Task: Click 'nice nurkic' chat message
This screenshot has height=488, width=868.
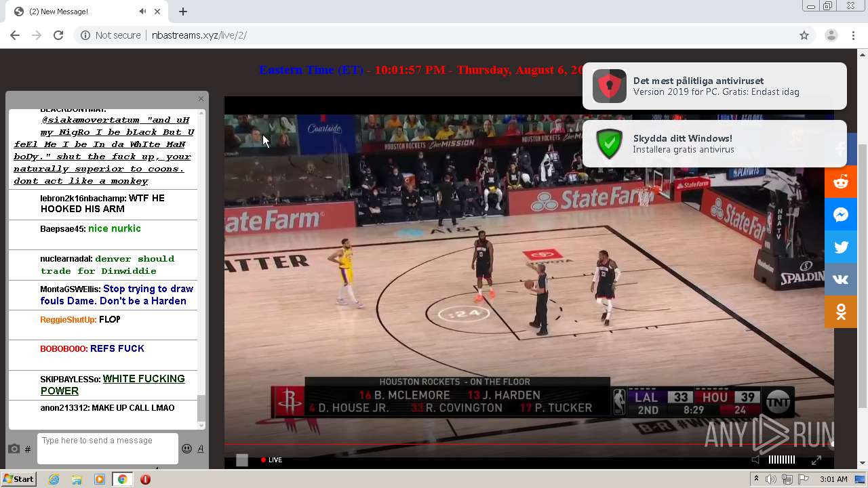Action: tap(115, 228)
